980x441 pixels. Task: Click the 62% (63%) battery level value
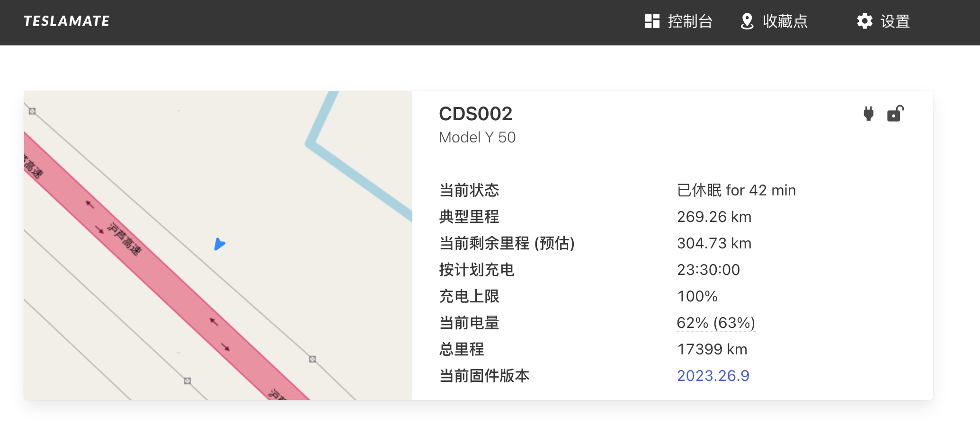coord(716,323)
